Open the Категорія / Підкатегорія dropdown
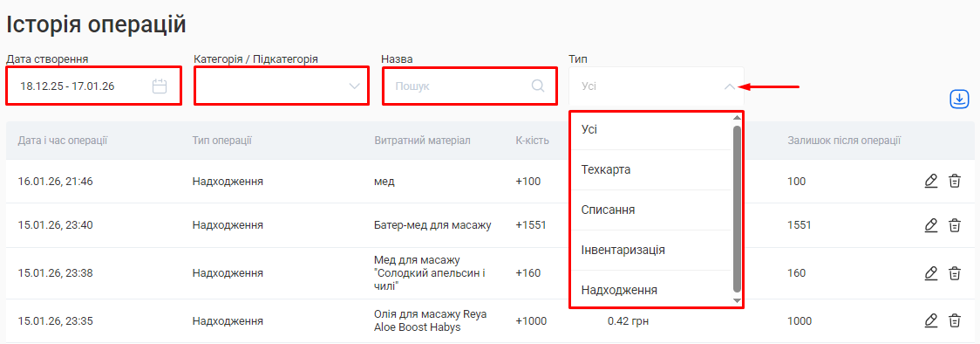The height and width of the screenshot is (344, 980). point(282,86)
